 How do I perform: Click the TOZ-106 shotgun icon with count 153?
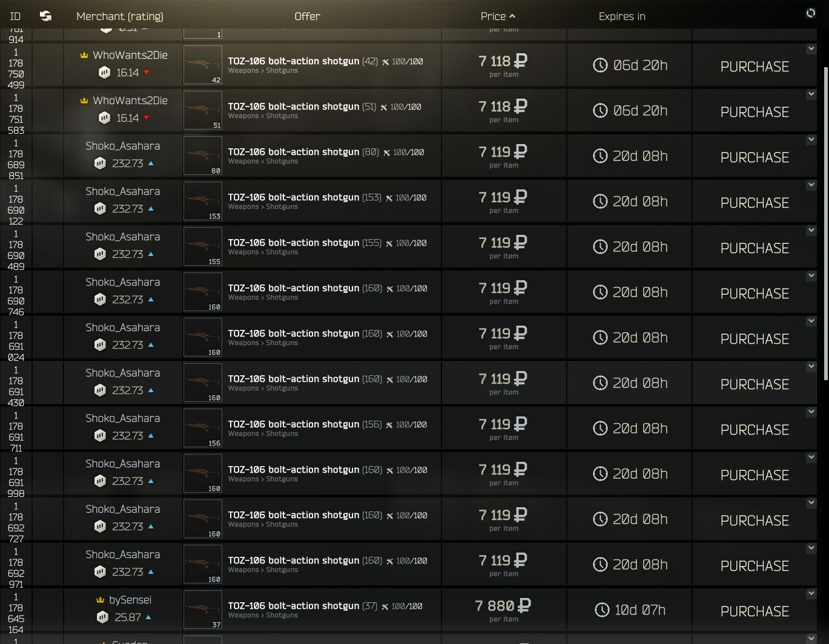pyautogui.click(x=203, y=201)
